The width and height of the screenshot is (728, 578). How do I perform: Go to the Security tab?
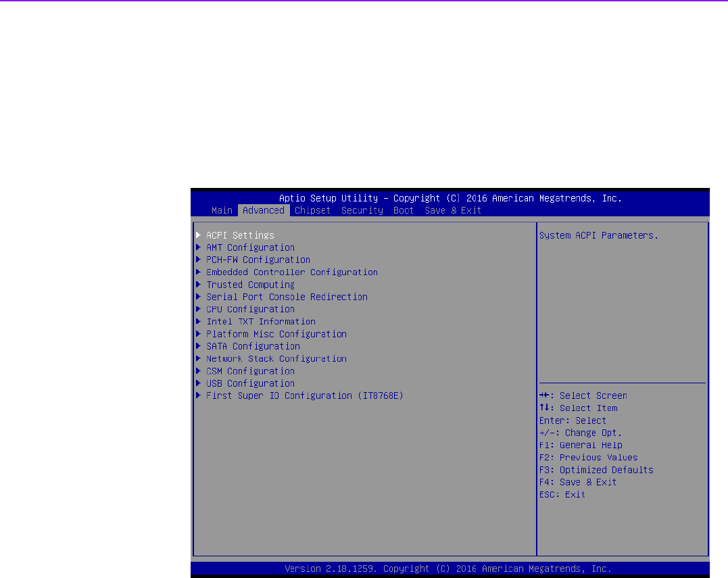pyautogui.click(x=362, y=210)
